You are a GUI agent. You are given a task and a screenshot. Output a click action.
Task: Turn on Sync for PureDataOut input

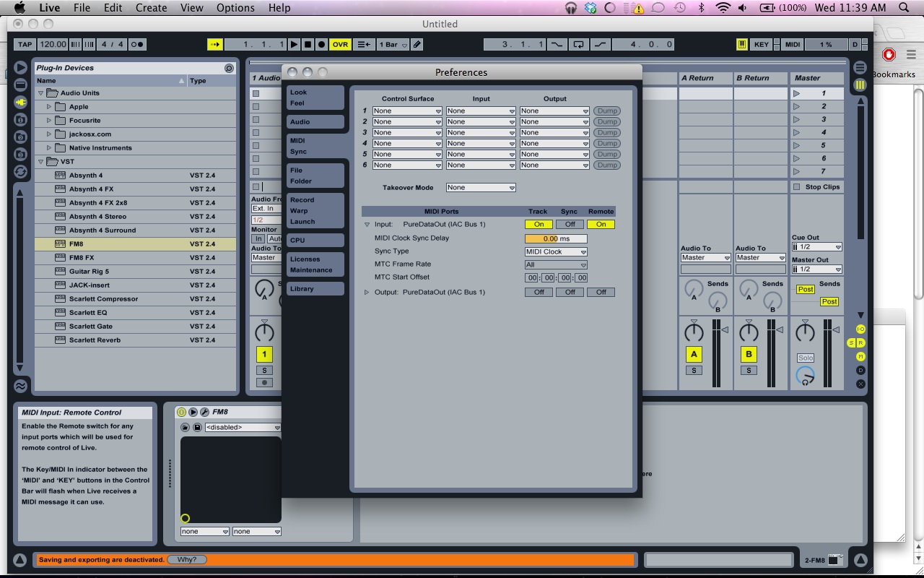click(570, 225)
